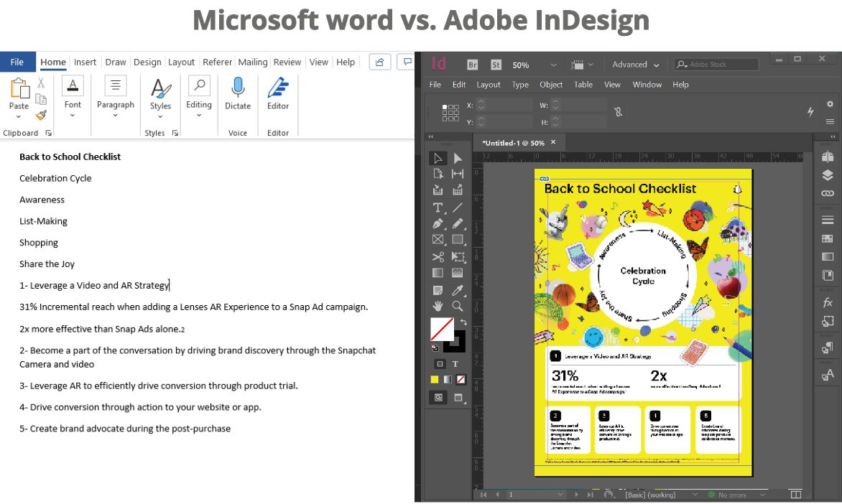Select the Rectangle shape tool

458,240
